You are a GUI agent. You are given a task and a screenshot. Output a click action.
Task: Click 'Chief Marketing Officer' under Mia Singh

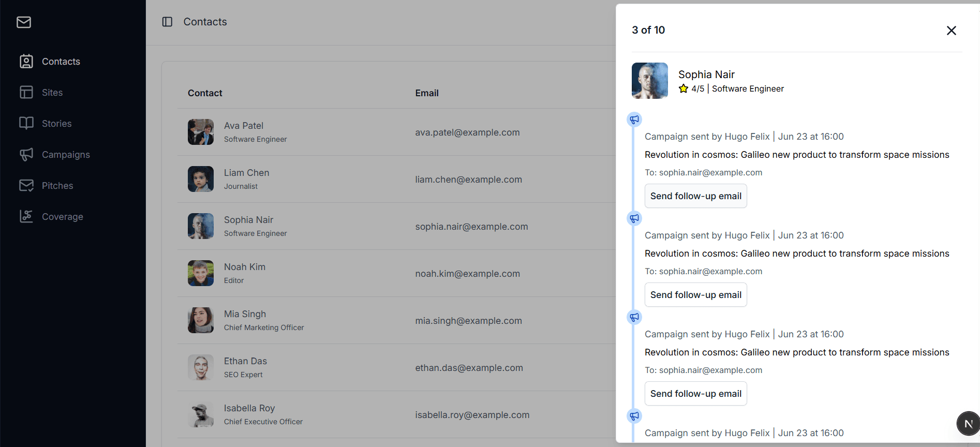(264, 327)
